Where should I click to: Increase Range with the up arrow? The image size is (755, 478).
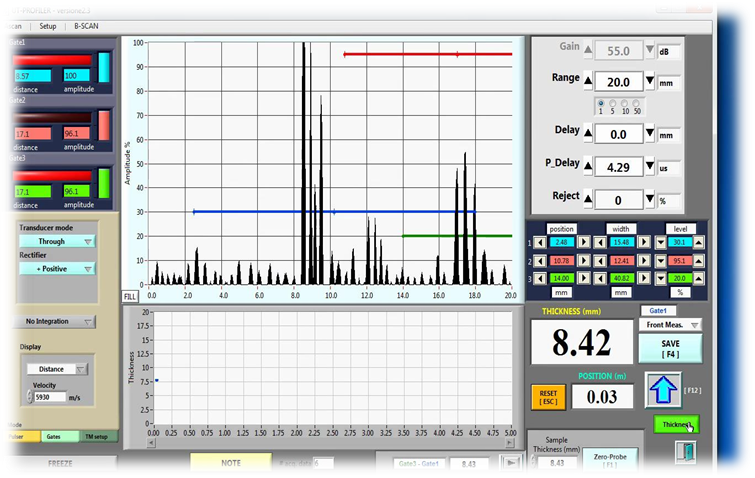click(x=587, y=81)
